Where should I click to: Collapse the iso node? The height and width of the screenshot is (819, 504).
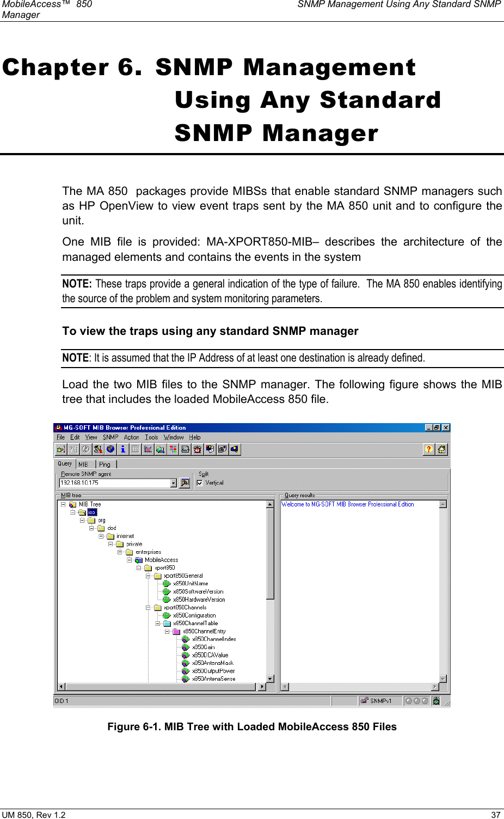tap(72, 512)
